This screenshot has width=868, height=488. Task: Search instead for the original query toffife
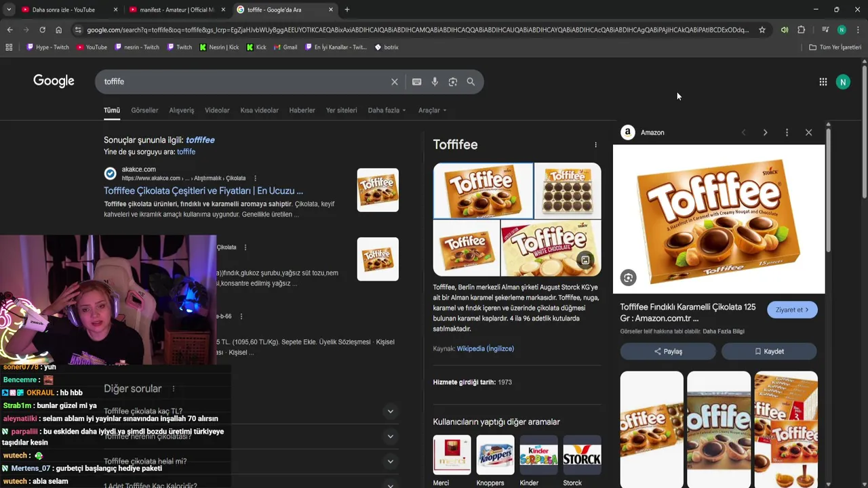186,152
